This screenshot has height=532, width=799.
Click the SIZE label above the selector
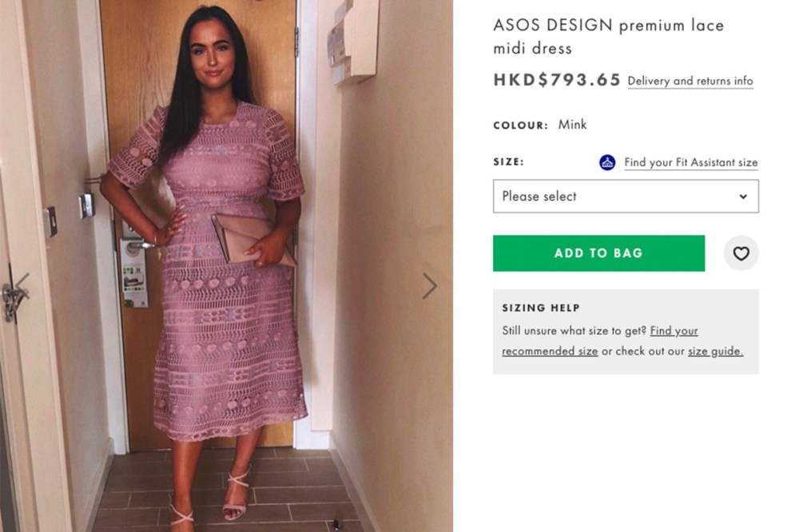click(508, 162)
